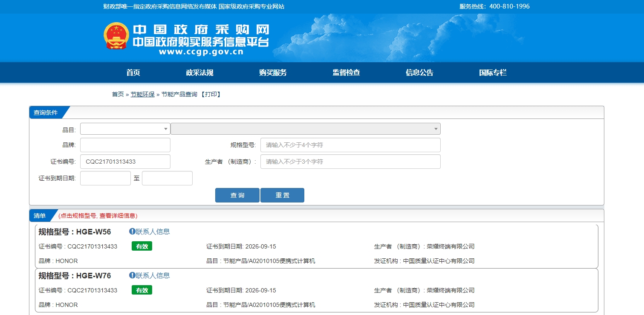Follow the 节能环保 breadcrumb link
Screen dimensions: 644x315
click(x=142, y=95)
